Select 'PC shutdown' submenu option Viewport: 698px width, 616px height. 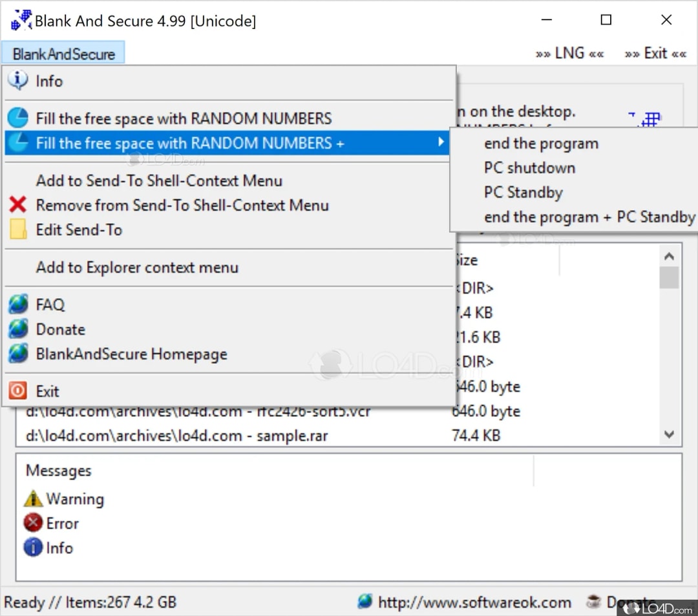click(575, 168)
